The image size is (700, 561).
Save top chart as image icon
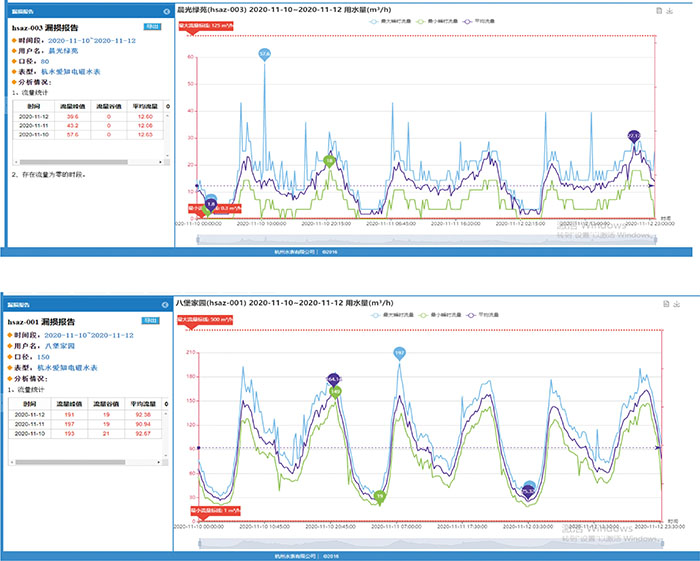click(669, 9)
